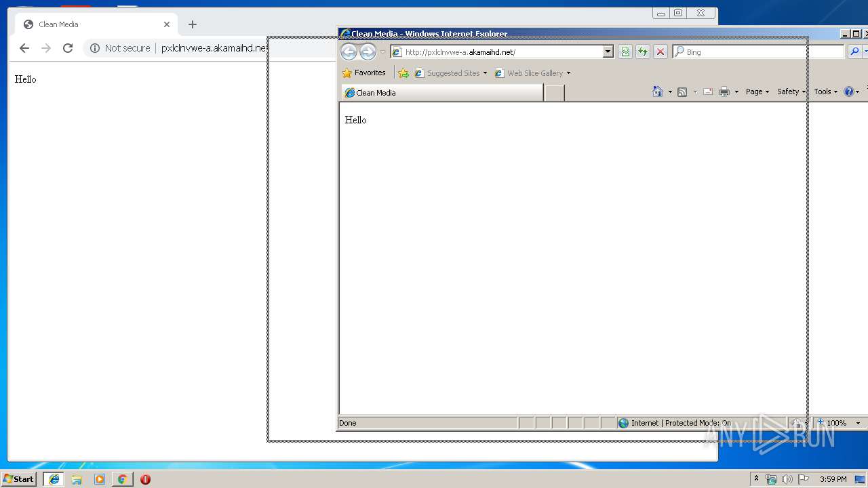This screenshot has width=868, height=488.
Task: Click the Action Center flag tray icon
Action: tap(804, 479)
